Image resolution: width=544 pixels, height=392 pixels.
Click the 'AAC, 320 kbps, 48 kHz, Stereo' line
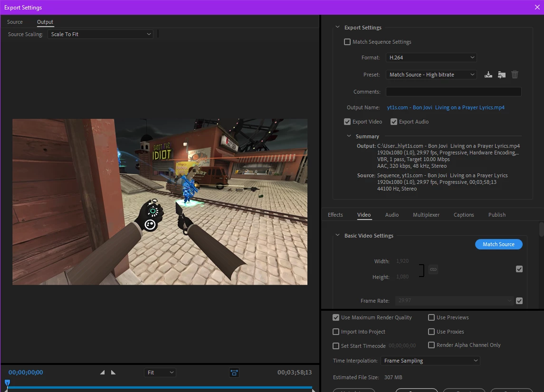click(x=412, y=166)
